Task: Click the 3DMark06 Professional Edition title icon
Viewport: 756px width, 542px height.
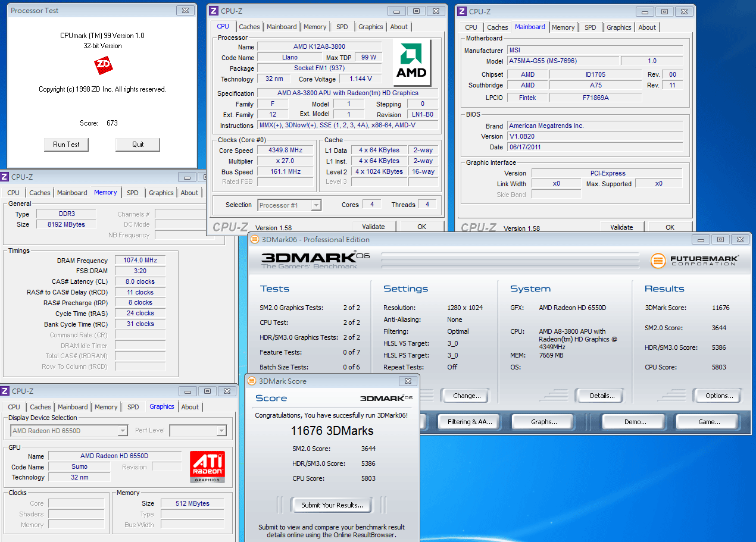Action: (x=254, y=240)
